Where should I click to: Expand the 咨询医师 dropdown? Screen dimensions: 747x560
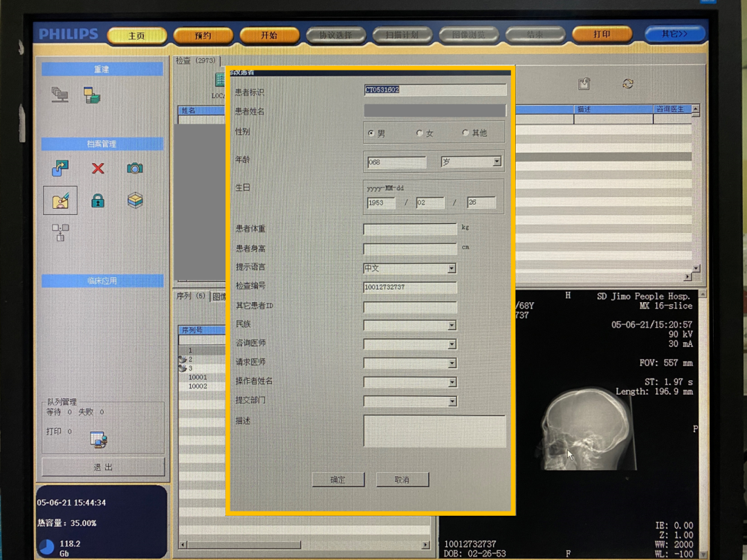[452, 344]
